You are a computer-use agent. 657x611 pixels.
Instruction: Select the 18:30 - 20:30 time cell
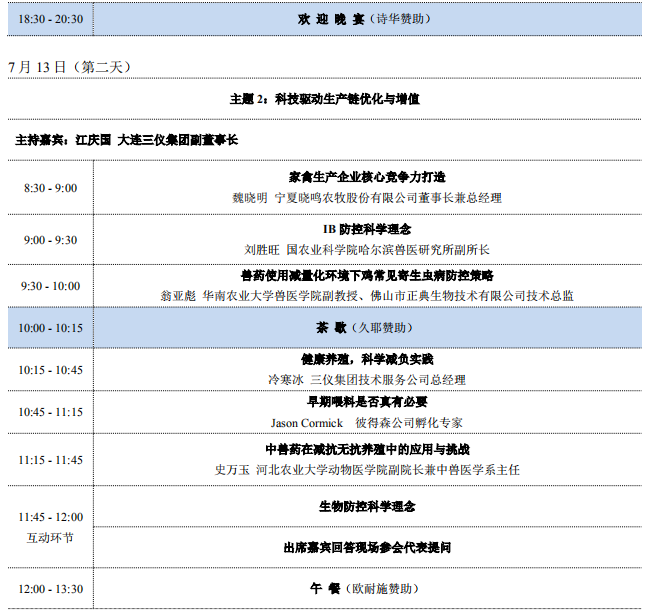[x=51, y=19]
